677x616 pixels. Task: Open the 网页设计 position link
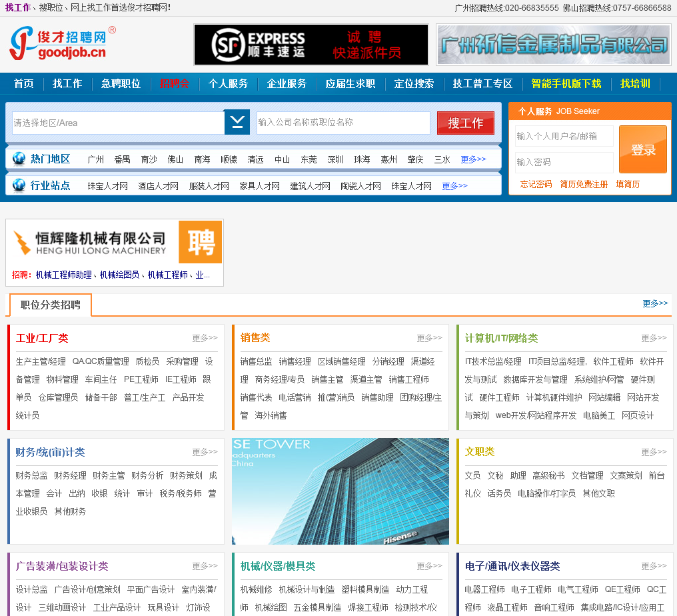click(x=638, y=415)
